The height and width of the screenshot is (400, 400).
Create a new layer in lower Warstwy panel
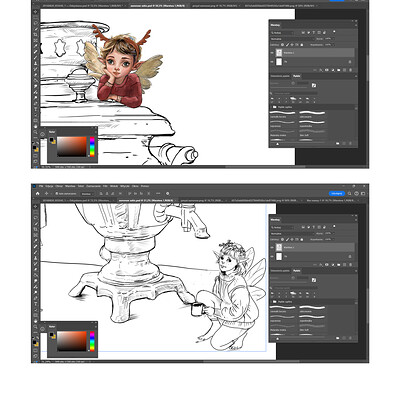pos(344,265)
